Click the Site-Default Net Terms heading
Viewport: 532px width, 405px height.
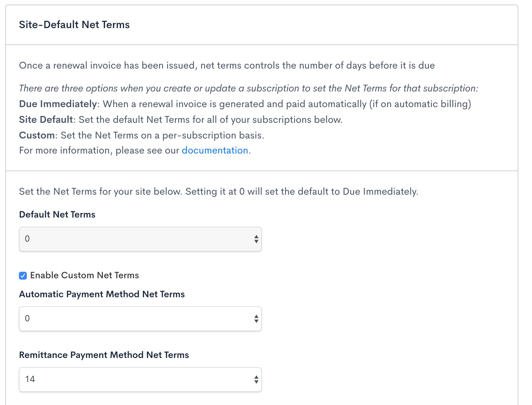(74, 25)
